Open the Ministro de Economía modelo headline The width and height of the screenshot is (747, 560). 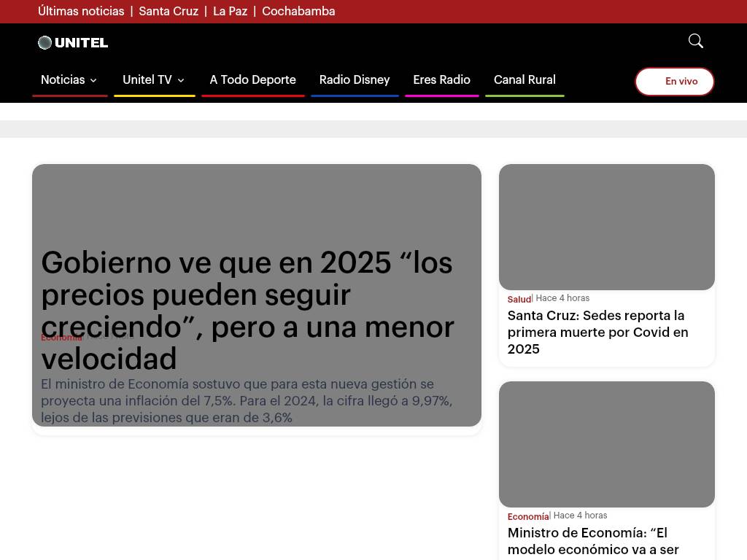592,541
